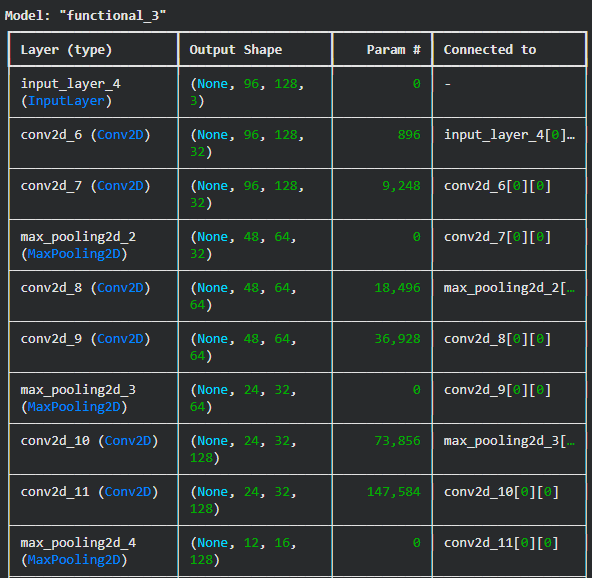592x578 pixels.
Task: Click the conv2d_8 Conv2D cell
Action: point(93,296)
